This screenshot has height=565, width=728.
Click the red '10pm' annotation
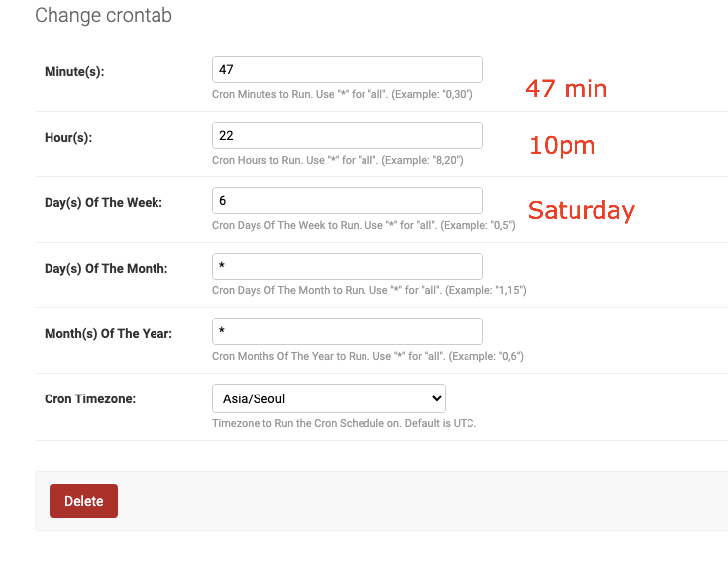[x=562, y=146]
